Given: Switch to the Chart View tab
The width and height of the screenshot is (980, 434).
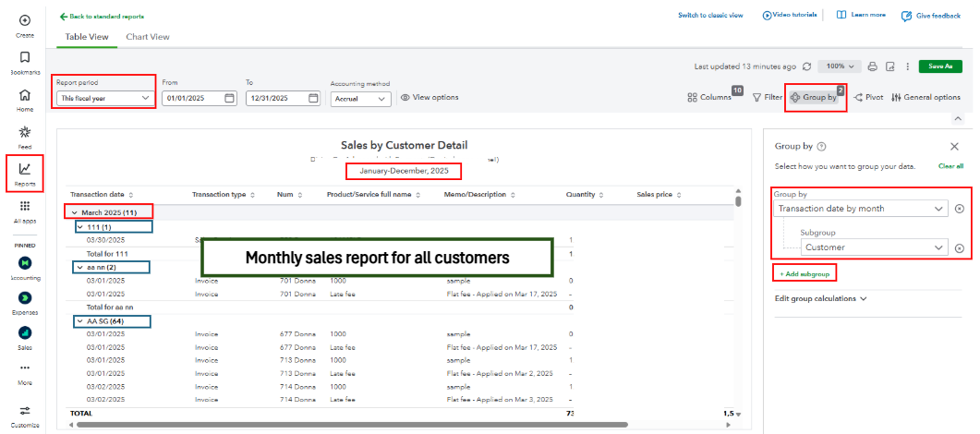Looking at the screenshot, I should (x=148, y=37).
